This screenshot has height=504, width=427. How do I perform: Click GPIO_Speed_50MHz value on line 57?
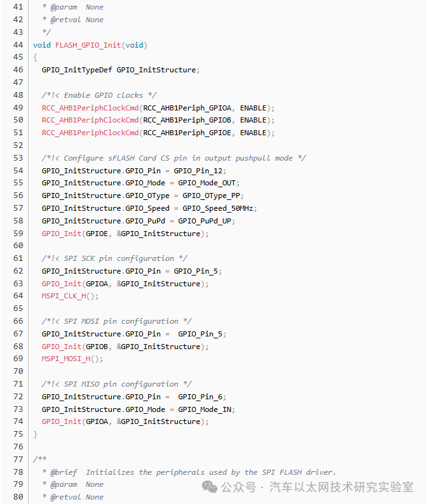point(218,208)
